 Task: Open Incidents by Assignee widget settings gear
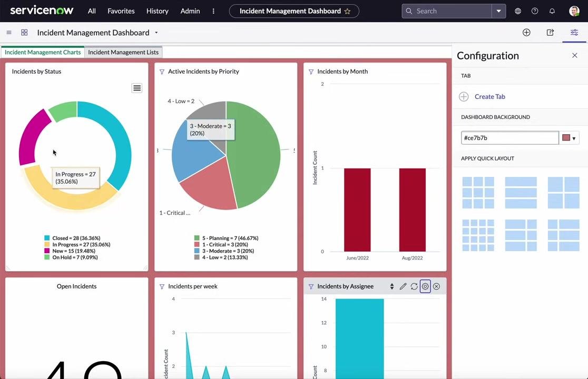pyautogui.click(x=425, y=286)
